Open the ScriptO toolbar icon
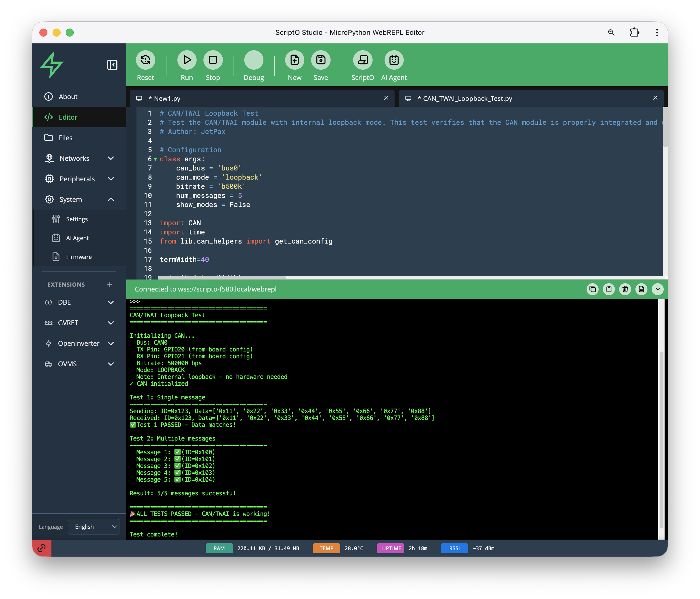This screenshot has width=700, height=599. pos(362,60)
